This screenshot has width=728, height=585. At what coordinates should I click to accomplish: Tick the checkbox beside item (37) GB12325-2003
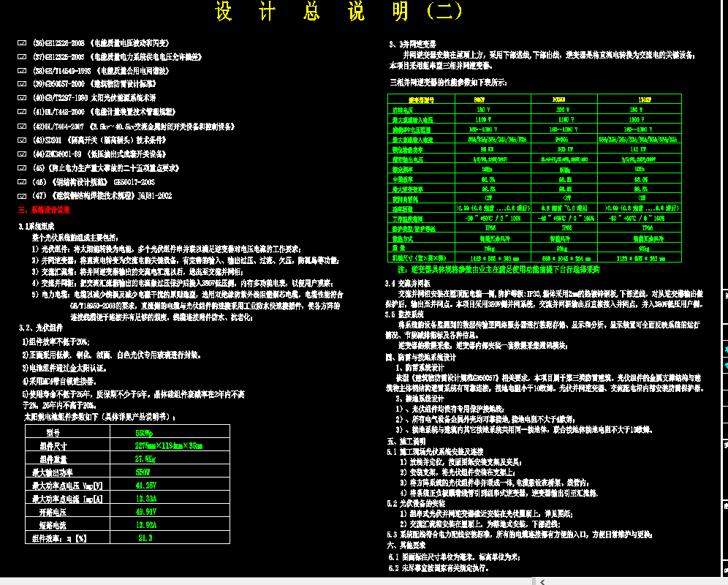22,57
